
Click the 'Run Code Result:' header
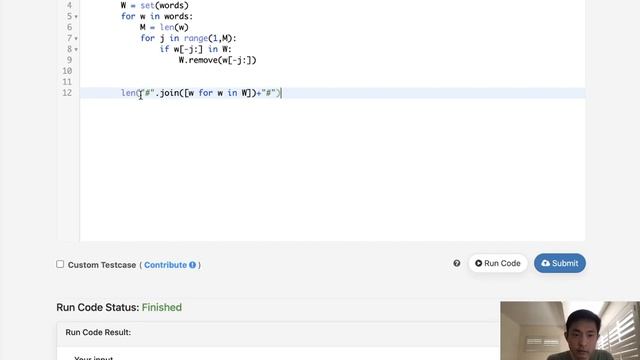click(98, 332)
